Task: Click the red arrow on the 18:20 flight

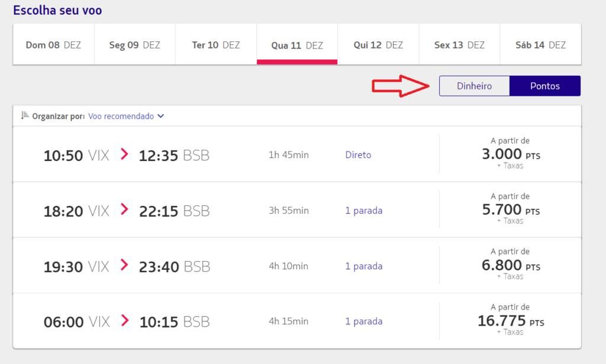Action: point(124,210)
